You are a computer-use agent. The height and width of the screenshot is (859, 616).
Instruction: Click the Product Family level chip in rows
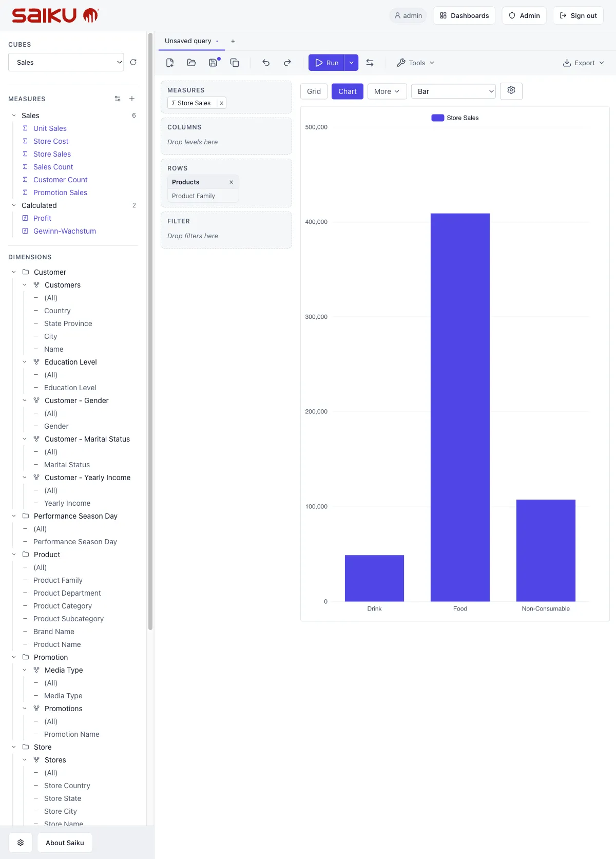(x=203, y=196)
